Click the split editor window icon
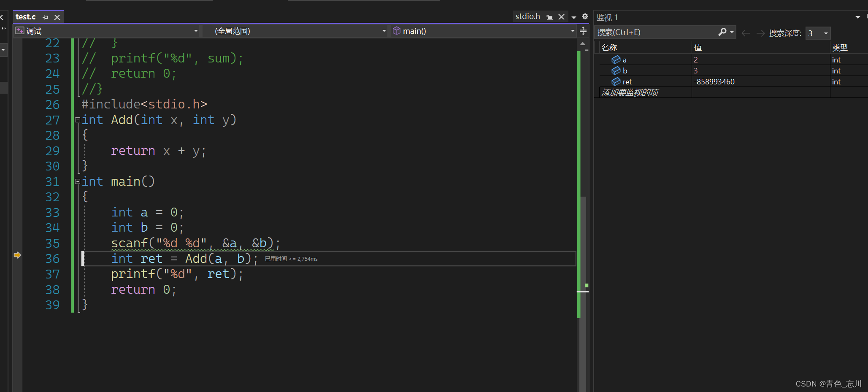This screenshot has width=868, height=392. point(583,31)
